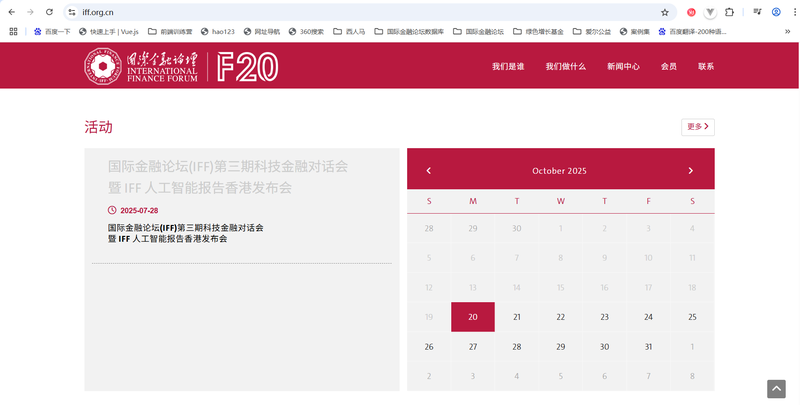Select 会员 in the top navigation
800x405 pixels.
pyautogui.click(x=669, y=67)
